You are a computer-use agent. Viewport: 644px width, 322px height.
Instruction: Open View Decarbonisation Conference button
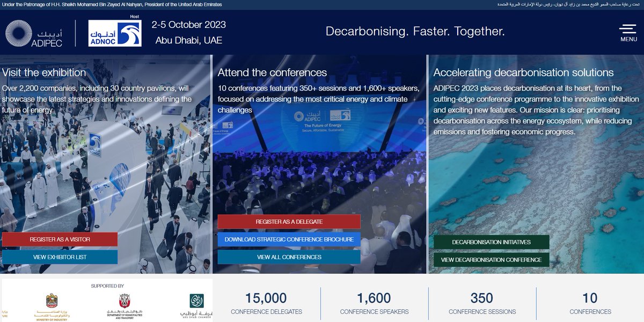(492, 260)
